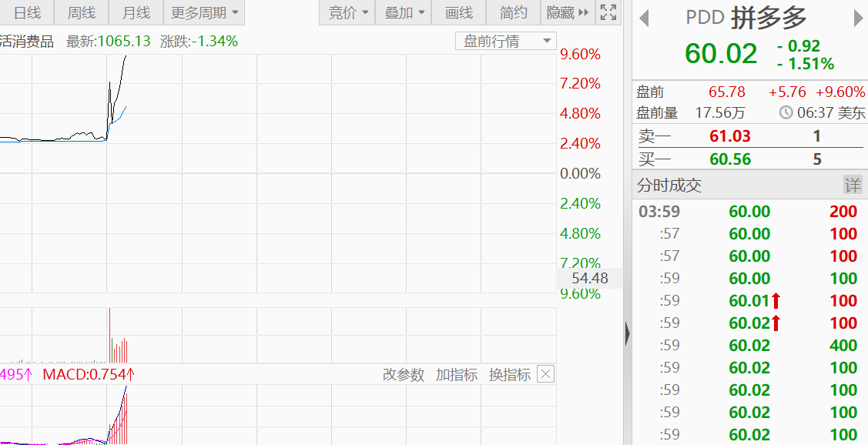This screenshot has height=445, width=868.
Task: Open the 盘前行情 combo box
Action: click(x=506, y=41)
